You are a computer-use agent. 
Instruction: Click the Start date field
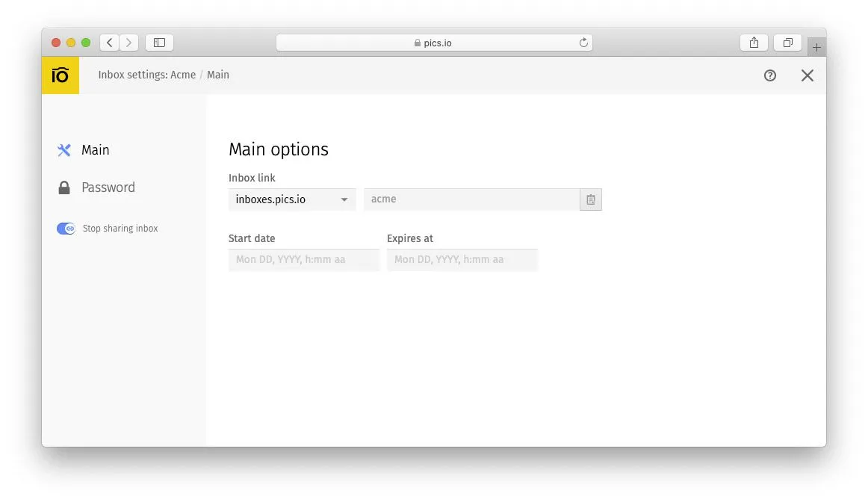coord(303,259)
